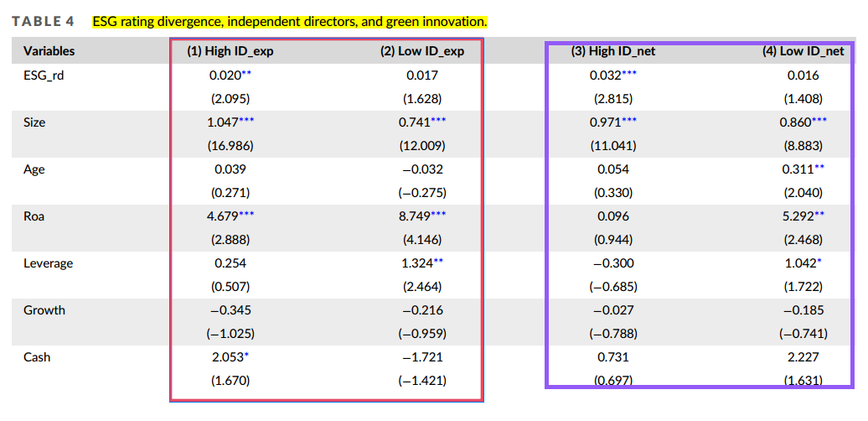Click the 8.749*** Roa coefficient

(x=423, y=216)
